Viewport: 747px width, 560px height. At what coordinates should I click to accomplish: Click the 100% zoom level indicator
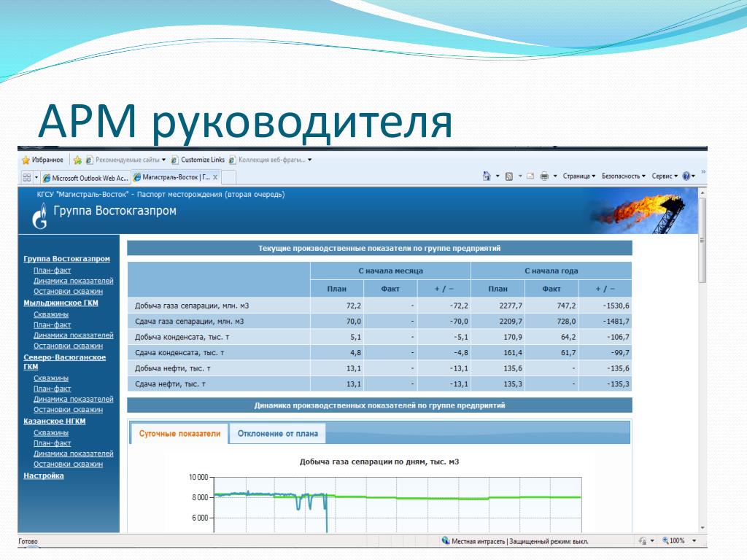click(677, 540)
